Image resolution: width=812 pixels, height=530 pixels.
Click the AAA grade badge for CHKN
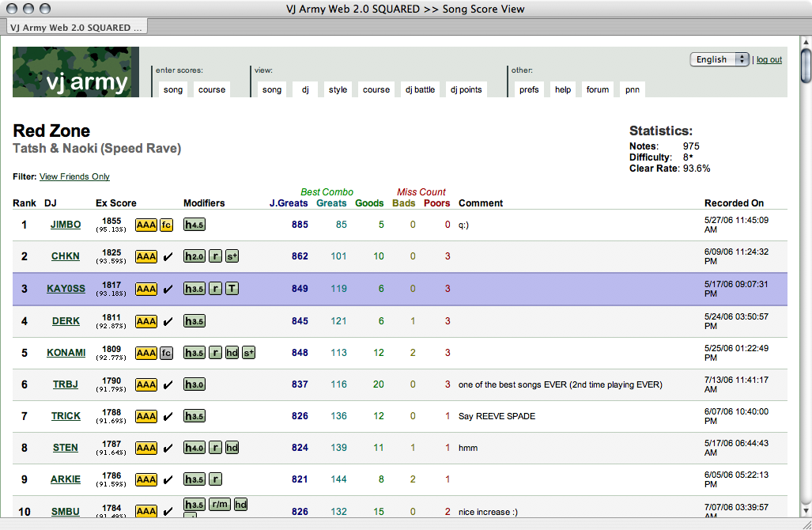146,256
